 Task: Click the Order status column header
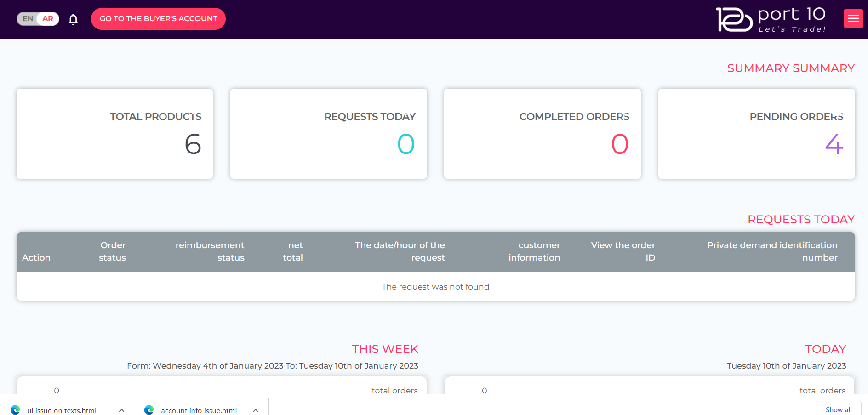[x=113, y=251]
